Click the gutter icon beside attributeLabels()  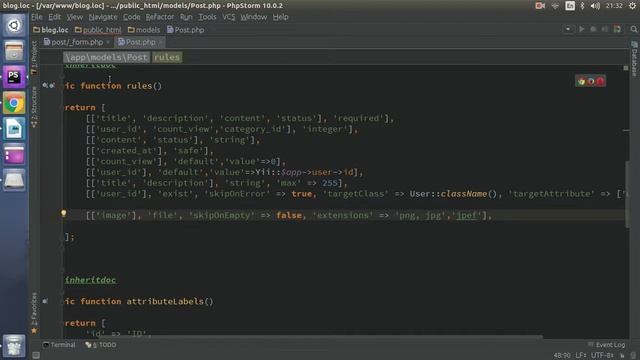(x=45, y=301)
